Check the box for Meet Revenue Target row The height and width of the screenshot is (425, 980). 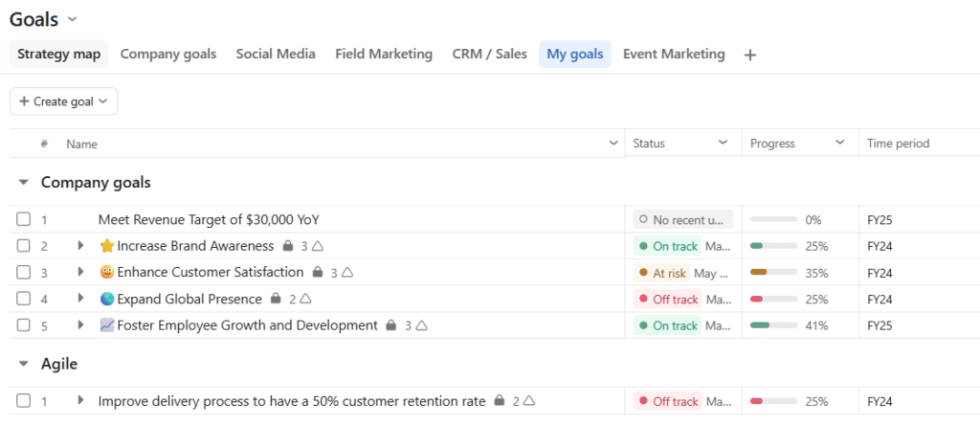click(x=23, y=219)
